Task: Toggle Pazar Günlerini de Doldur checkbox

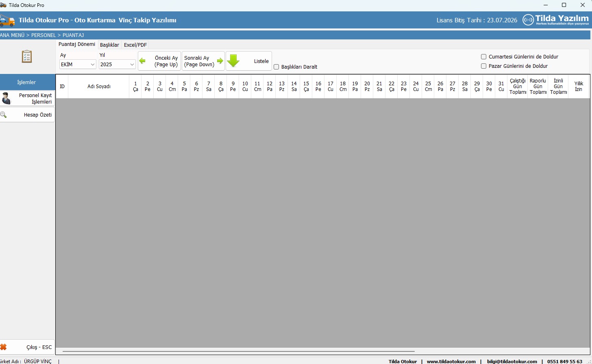Action: [484, 66]
